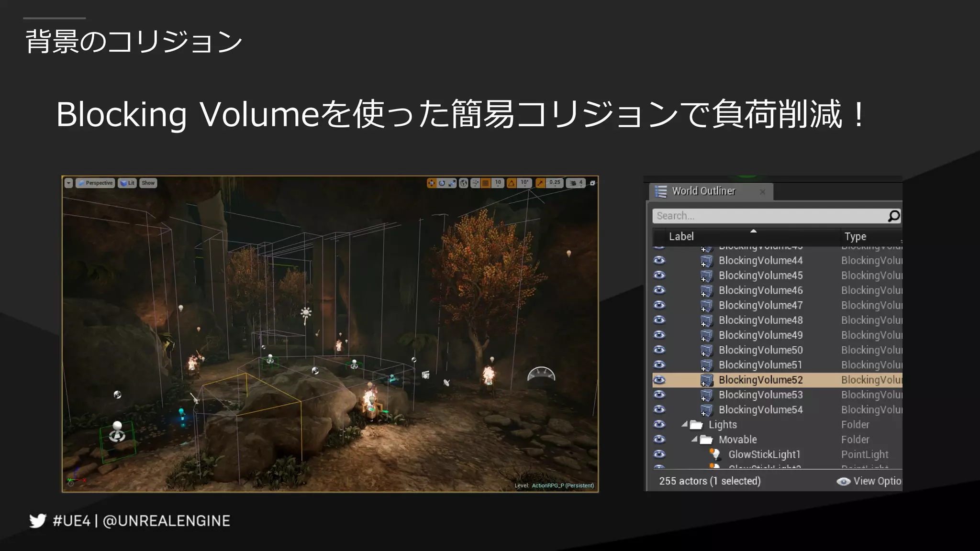Click the PointLight type of GlowStickLight1

coord(865,454)
